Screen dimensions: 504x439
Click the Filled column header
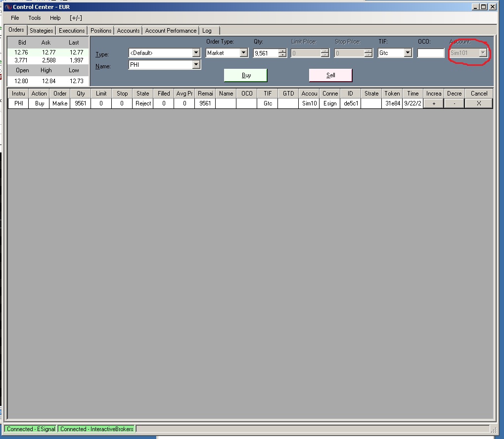[164, 94]
